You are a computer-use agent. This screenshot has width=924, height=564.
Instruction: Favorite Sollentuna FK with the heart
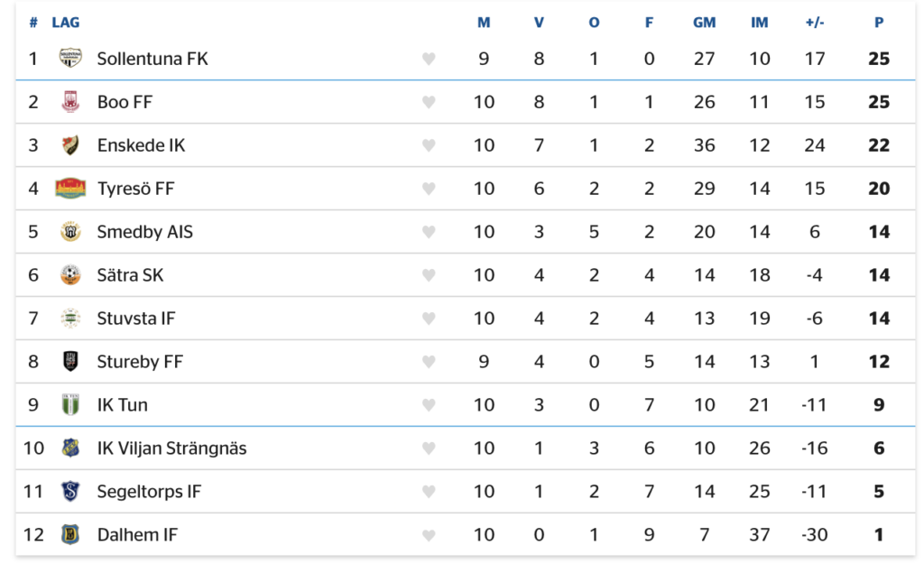coord(429,59)
